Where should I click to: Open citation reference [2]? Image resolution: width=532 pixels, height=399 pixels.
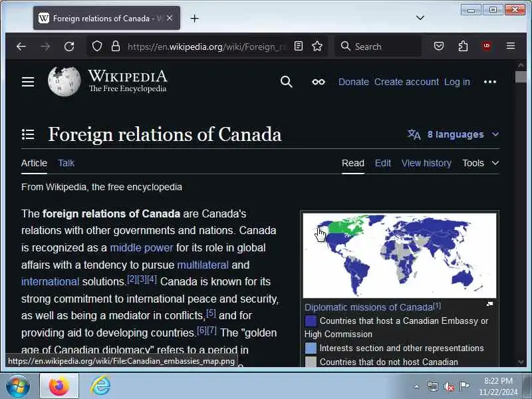pos(132,279)
